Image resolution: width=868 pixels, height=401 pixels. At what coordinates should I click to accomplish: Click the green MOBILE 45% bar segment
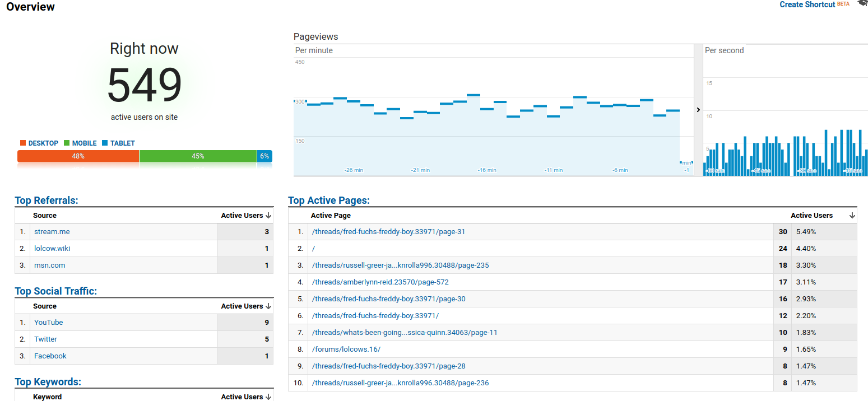(x=198, y=156)
